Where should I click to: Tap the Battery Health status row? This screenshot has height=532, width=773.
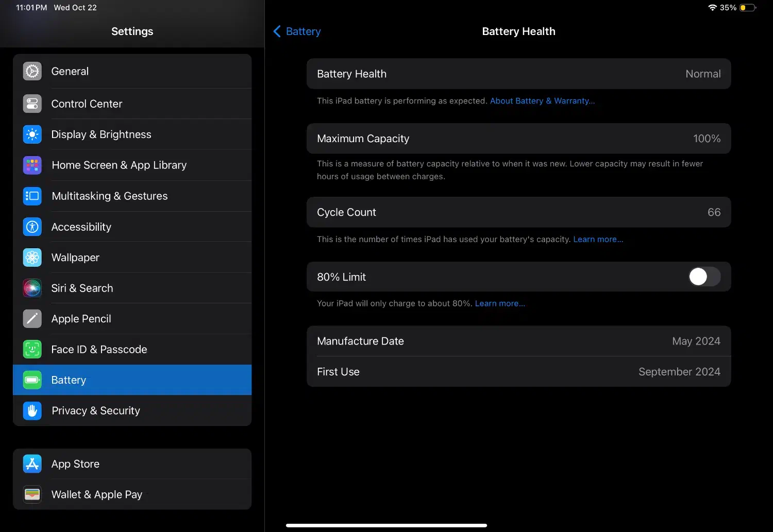coord(519,74)
